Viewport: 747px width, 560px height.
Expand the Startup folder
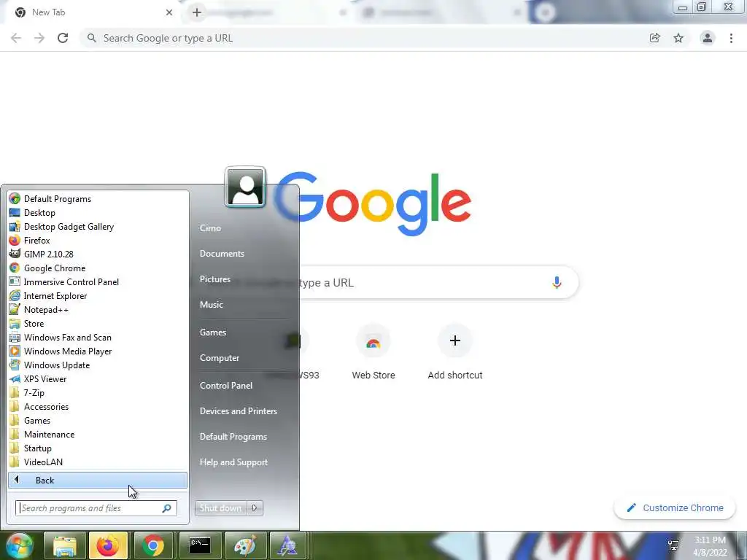pyautogui.click(x=98, y=448)
